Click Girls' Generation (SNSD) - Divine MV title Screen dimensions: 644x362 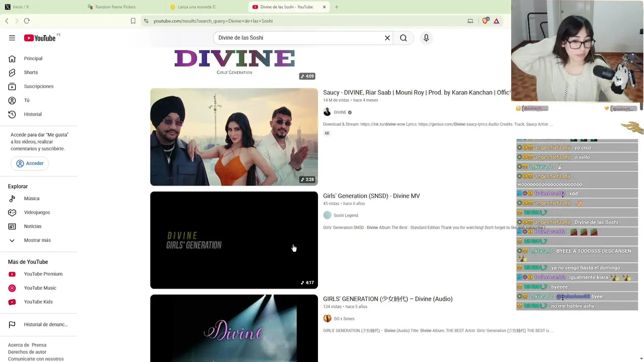pyautogui.click(x=371, y=196)
